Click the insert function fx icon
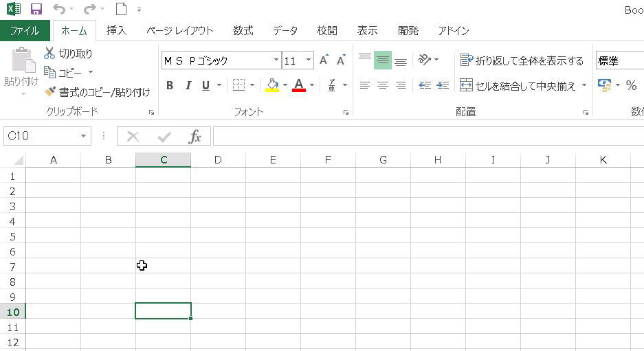The width and height of the screenshot is (644, 351). point(195,137)
